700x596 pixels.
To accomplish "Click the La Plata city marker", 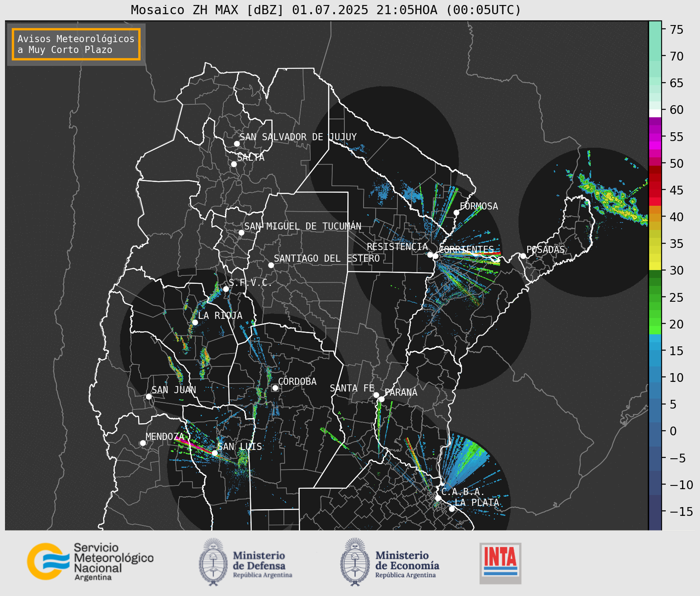I will [x=452, y=508].
